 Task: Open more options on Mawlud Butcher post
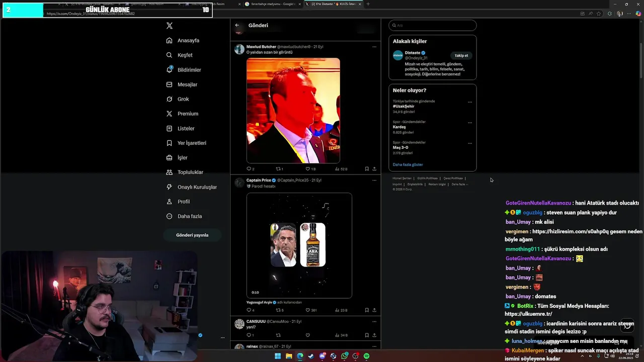click(x=374, y=47)
